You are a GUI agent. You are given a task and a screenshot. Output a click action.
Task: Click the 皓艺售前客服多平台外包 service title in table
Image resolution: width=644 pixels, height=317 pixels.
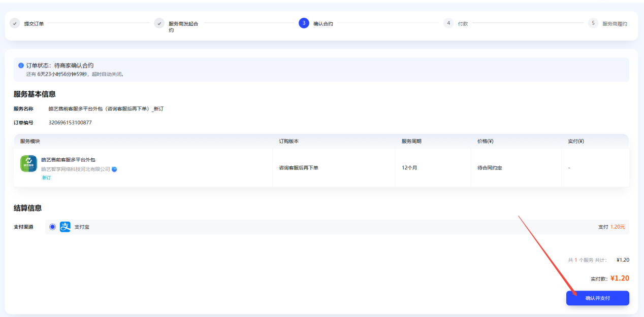68,160
